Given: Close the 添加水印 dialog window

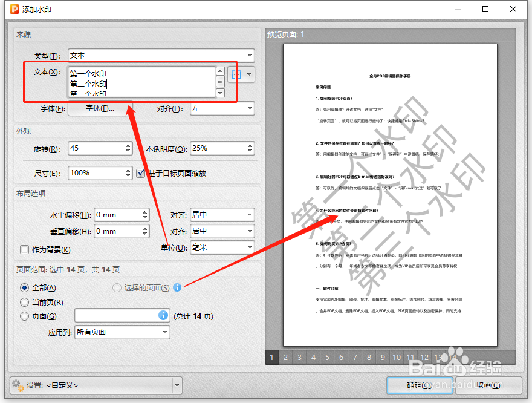Looking at the screenshot, I should [x=513, y=9].
